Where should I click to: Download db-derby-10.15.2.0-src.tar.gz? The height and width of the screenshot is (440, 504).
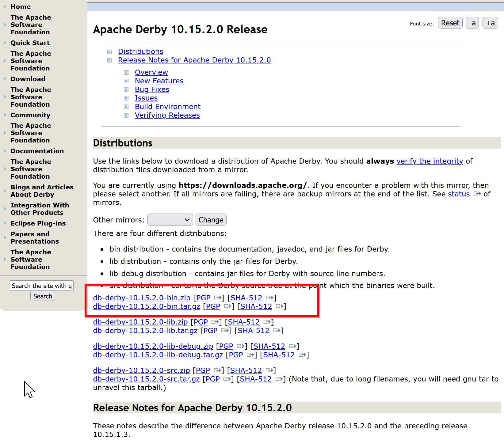tap(146, 379)
